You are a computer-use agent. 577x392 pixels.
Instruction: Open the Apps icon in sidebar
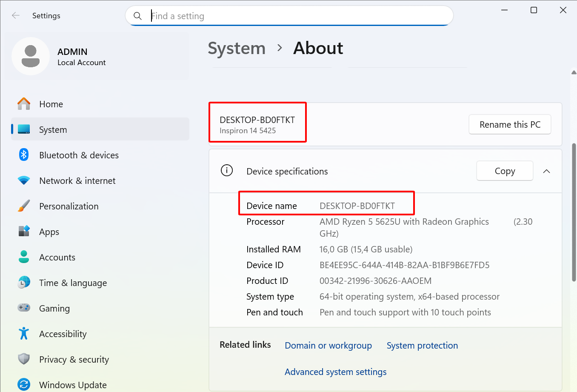(x=24, y=232)
